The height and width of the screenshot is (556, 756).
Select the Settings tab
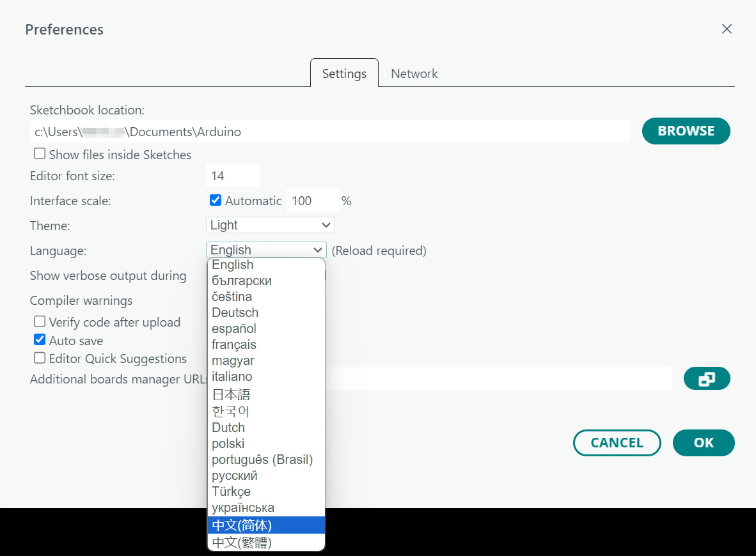point(344,73)
